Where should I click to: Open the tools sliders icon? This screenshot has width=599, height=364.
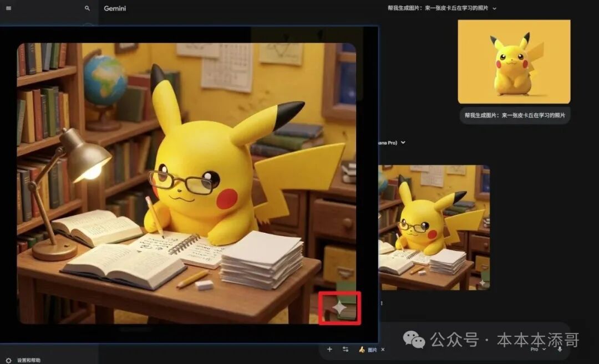click(x=346, y=349)
